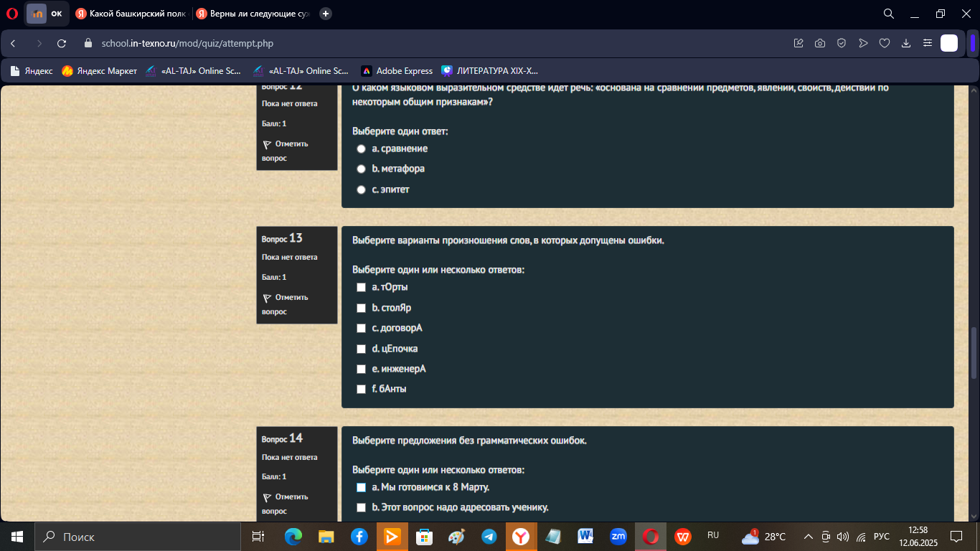Enable the f. бАнты checkbox
The image size is (980, 551).
pos(362,389)
